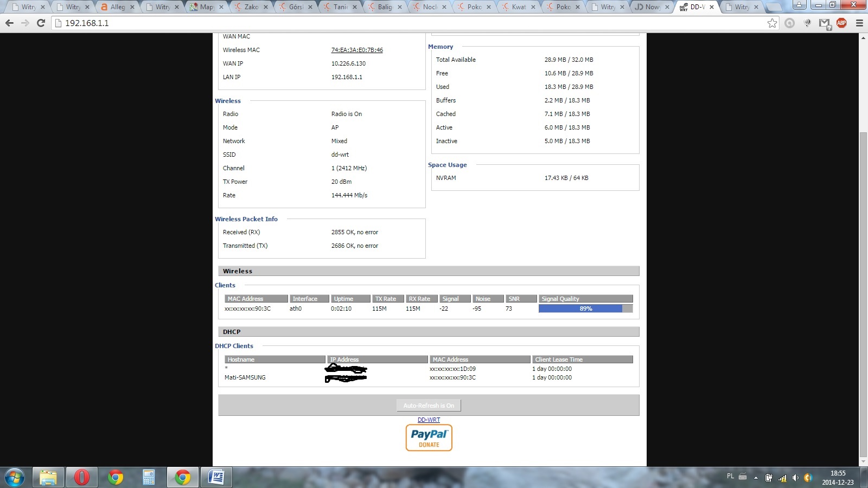The height and width of the screenshot is (488, 868).
Task: Open Calculator from the taskbar
Action: pyautogui.click(x=149, y=477)
